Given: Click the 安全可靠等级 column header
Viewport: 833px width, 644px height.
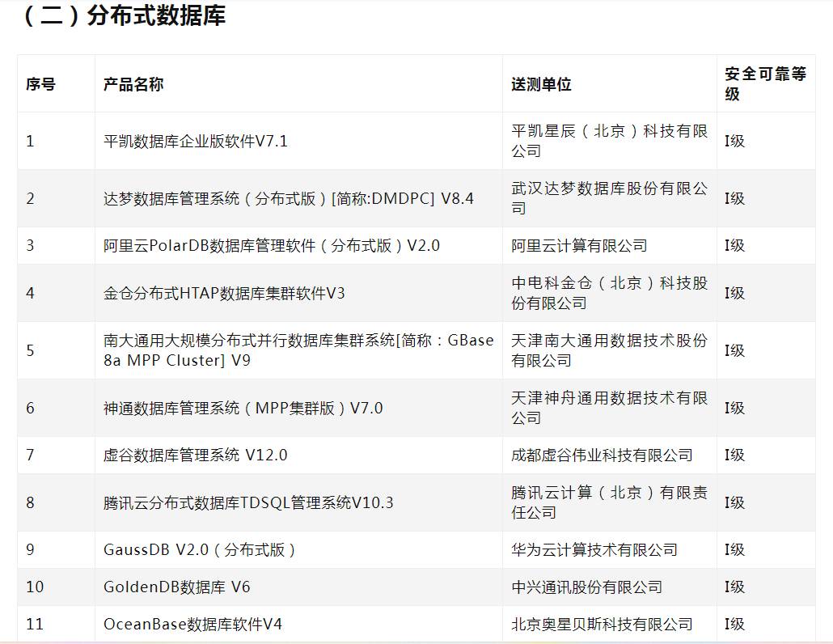Looking at the screenshot, I should click(x=766, y=84).
